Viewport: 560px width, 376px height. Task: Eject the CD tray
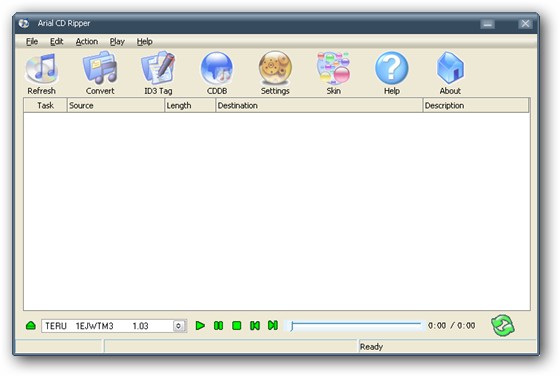click(31, 326)
